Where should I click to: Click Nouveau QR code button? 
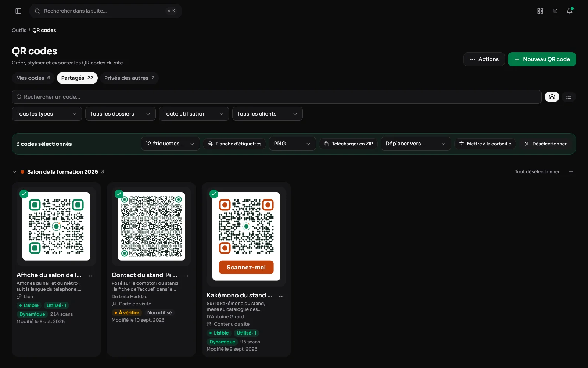[542, 59]
